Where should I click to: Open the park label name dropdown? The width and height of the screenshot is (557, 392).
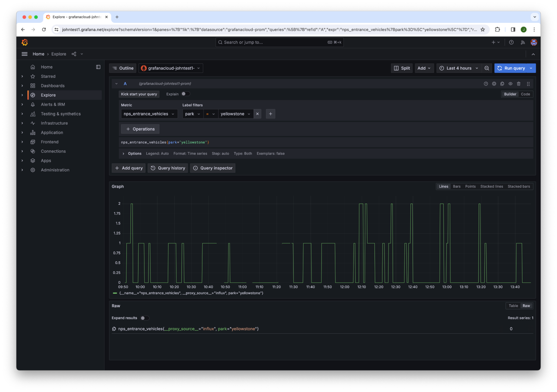[x=193, y=114]
